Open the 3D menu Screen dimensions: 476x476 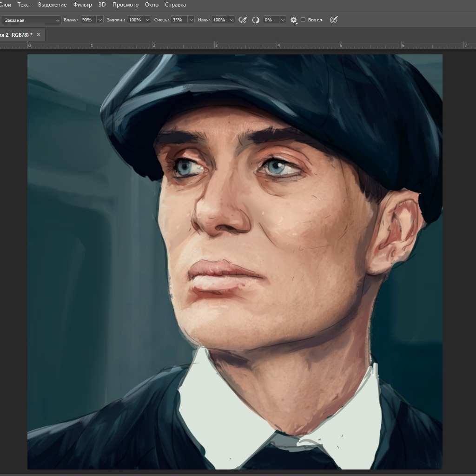point(102,5)
